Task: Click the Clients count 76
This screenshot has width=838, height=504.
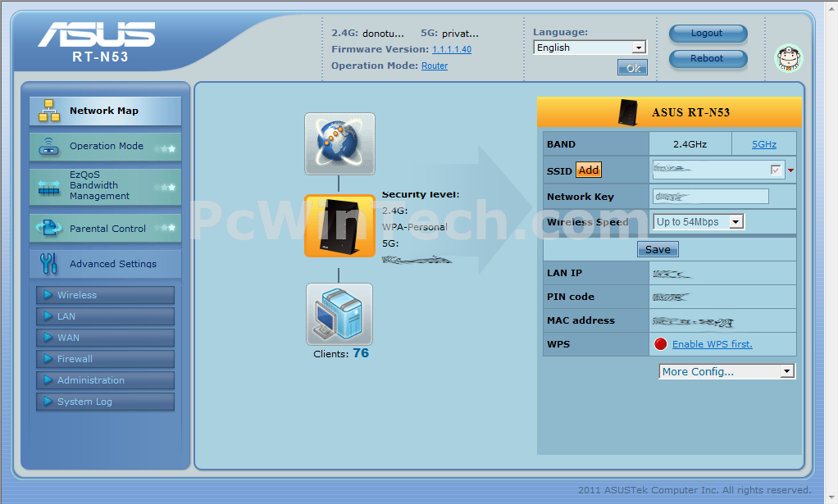Action: [x=361, y=353]
